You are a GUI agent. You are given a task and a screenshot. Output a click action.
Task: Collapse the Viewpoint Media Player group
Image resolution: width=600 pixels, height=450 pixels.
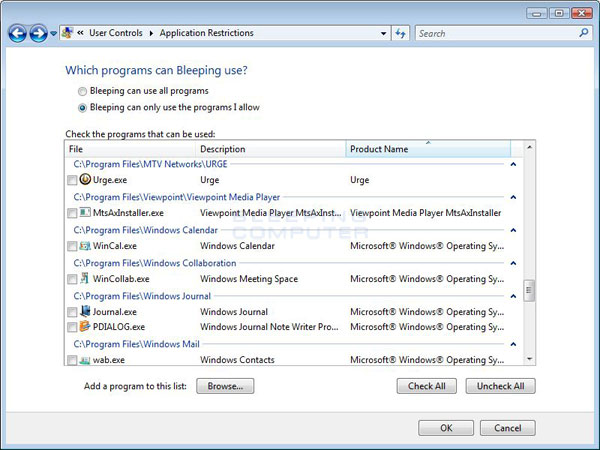coord(514,197)
